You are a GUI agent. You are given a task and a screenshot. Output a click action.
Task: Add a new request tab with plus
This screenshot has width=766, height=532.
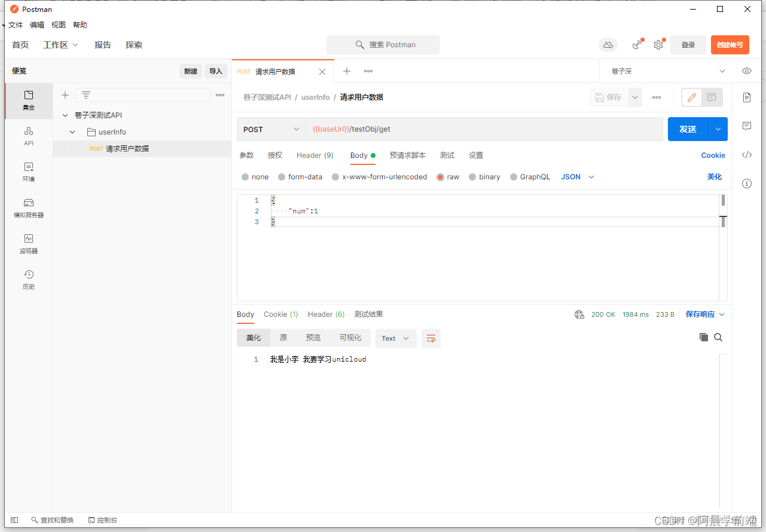point(346,71)
